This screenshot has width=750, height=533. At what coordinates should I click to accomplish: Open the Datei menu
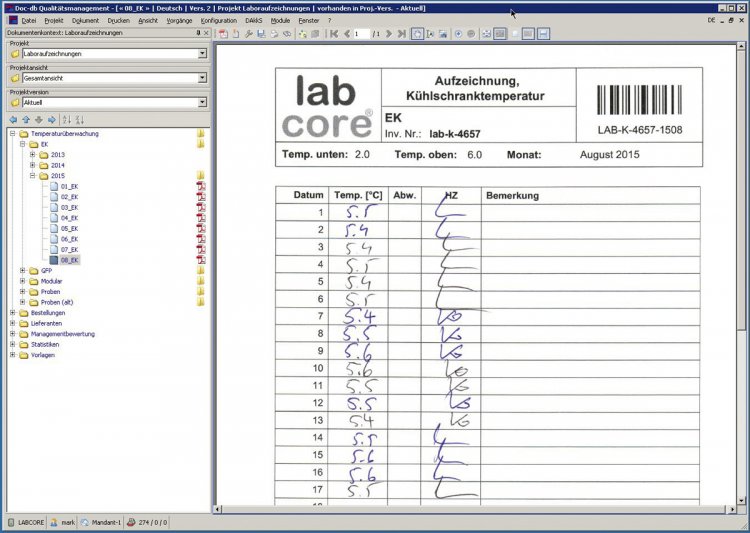click(x=29, y=21)
